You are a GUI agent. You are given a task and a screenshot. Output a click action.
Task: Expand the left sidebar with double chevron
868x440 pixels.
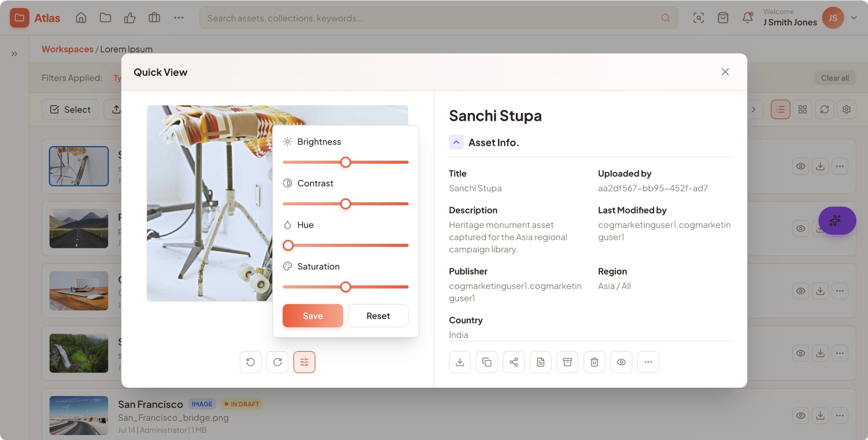[x=14, y=54]
